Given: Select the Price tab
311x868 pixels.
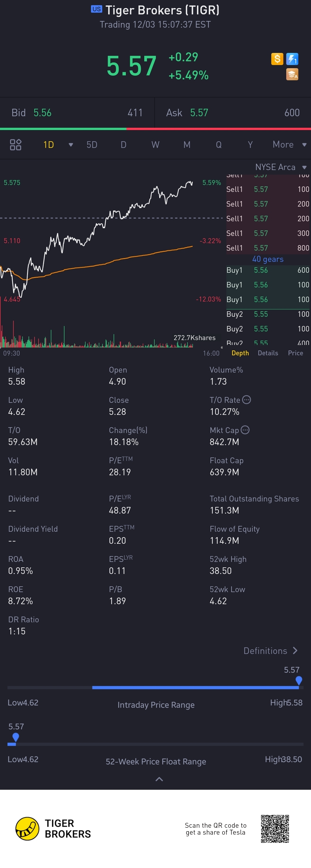Looking at the screenshot, I should pyautogui.click(x=295, y=353).
